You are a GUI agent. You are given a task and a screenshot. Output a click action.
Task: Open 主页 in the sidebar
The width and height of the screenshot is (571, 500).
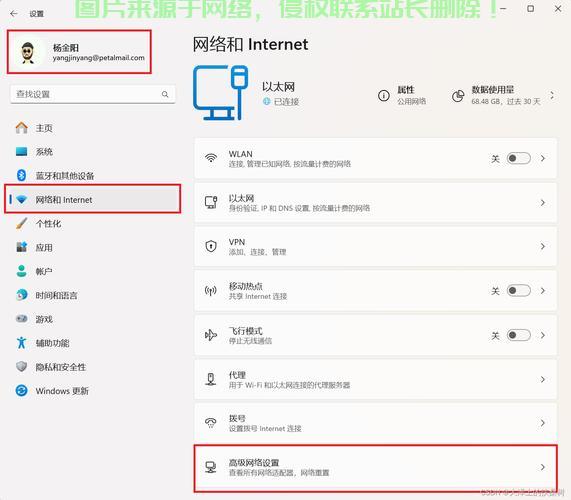pyautogui.click(x=93, y=128)
